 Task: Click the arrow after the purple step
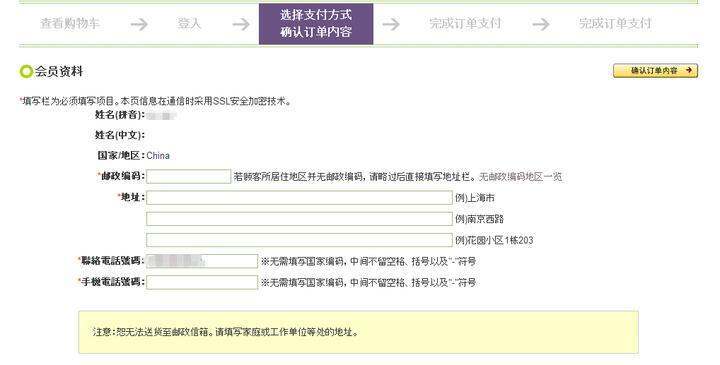point(391,24)
